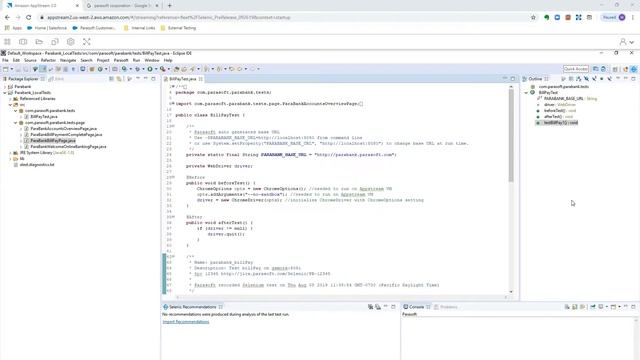Fold the @Before method at line 27
Screen dimensions: 640x360
pos(173,177)
